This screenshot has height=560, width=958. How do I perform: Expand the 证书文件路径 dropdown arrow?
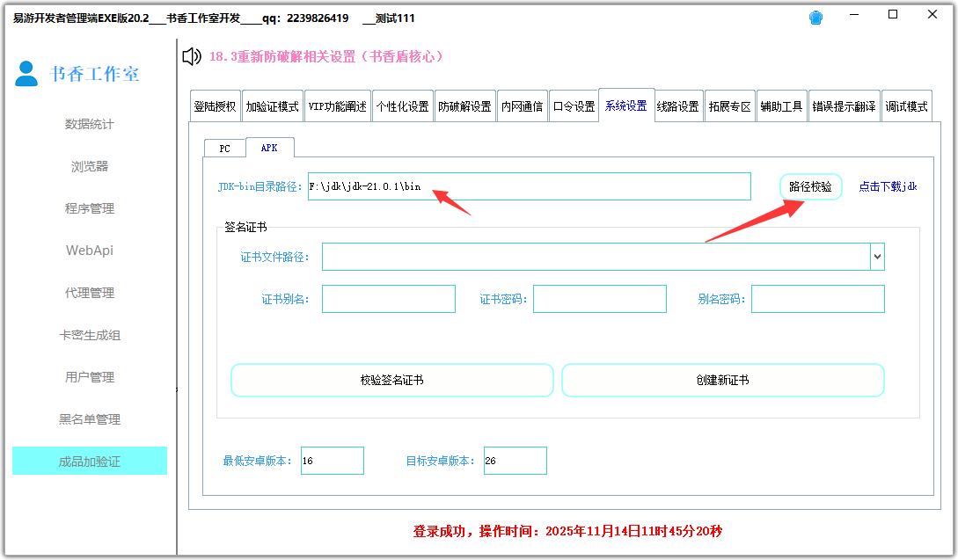877,257
